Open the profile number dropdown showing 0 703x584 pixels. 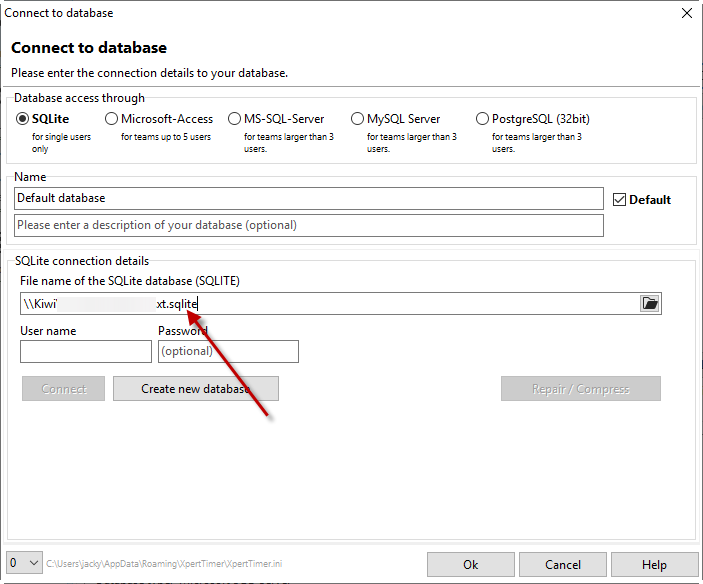(24, 564)
